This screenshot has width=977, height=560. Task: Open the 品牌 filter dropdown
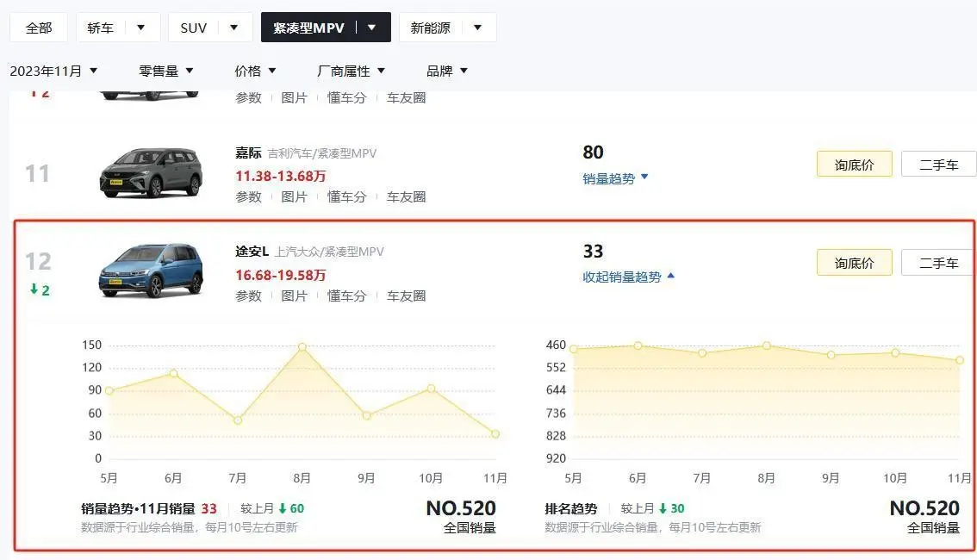446,71
